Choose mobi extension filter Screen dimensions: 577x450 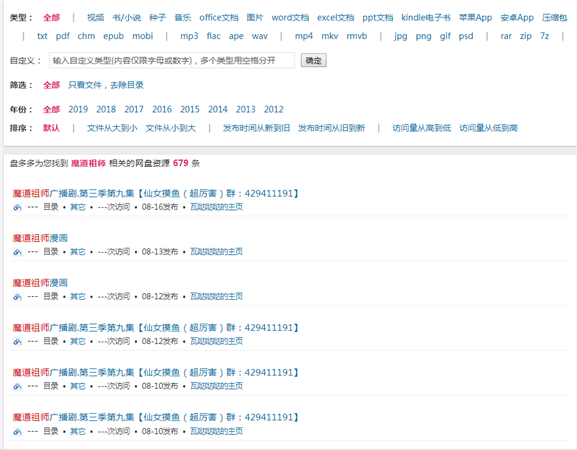pos(143,36)
